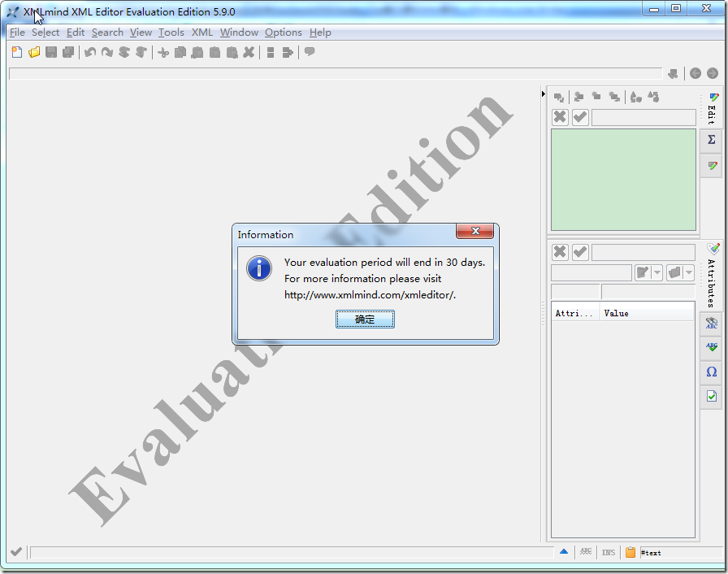
Task: Expand the attribute edit button dropdown arrow
Action: 657,272
